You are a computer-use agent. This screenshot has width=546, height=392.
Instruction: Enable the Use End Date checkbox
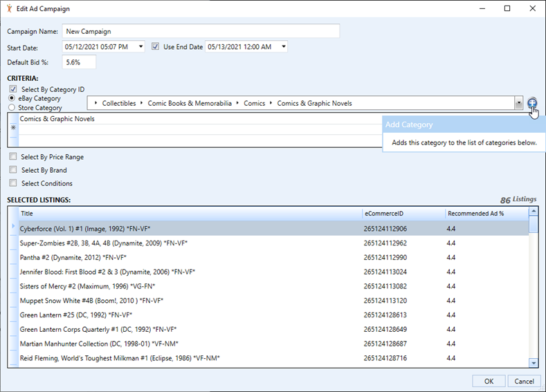coord(156,47)
